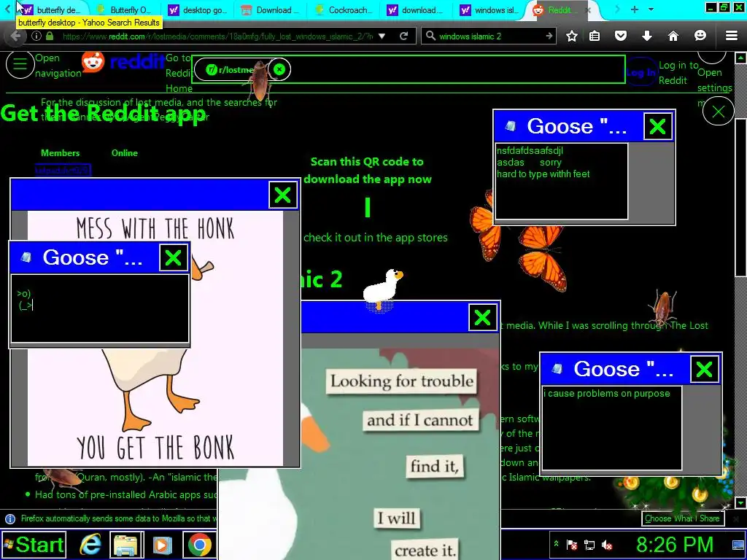
Task: Open the list all tabs dropdown
Action: pyautogui.click(x=651, y=9)
